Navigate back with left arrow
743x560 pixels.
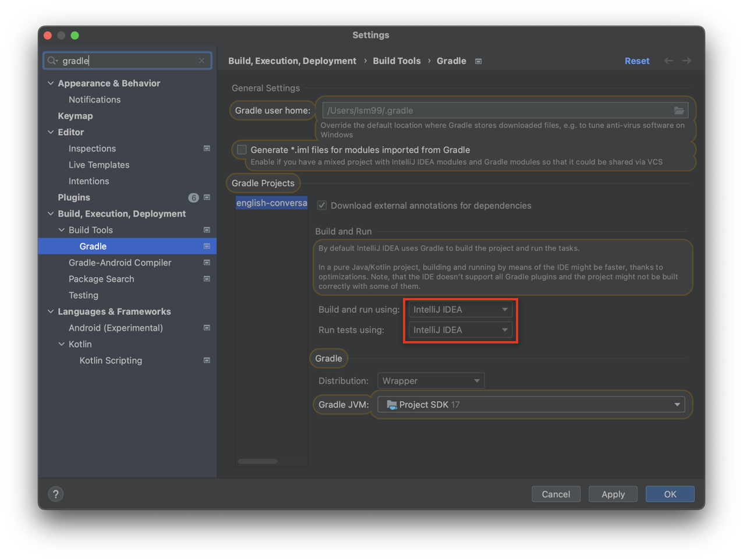pos(668,61)
